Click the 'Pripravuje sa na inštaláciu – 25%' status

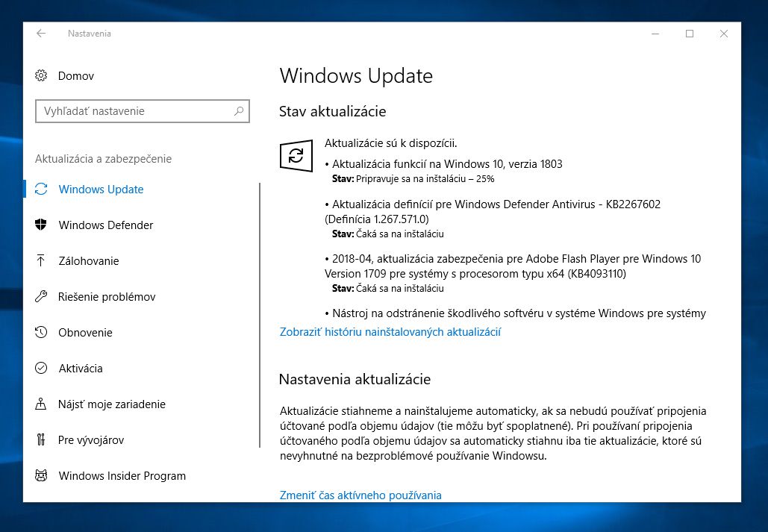(x=425, y=179)
